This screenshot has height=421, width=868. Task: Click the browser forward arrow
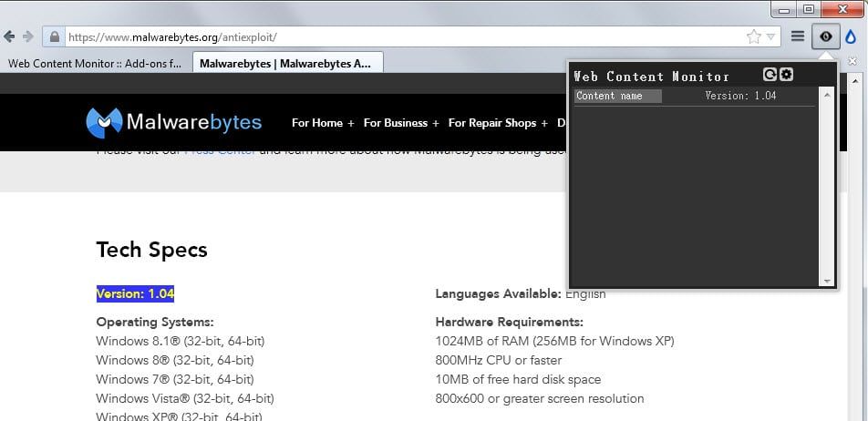pyautogui.click(x=27, y=36)
